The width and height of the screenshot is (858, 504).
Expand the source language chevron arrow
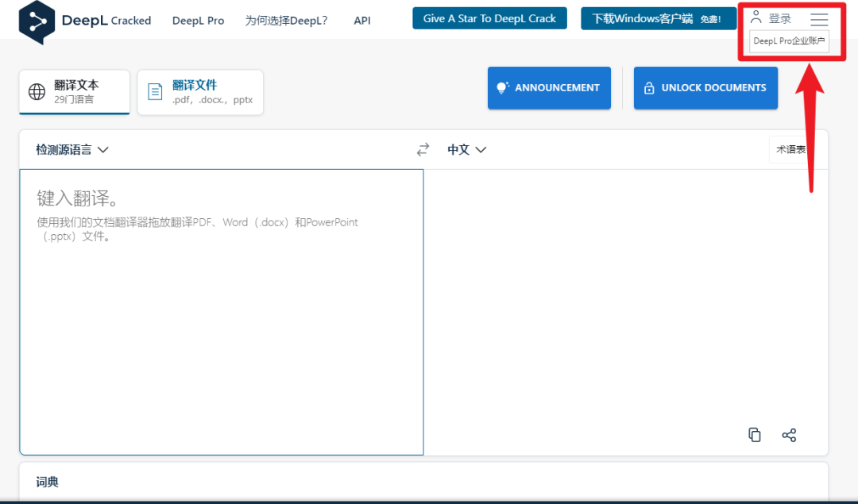102,150
